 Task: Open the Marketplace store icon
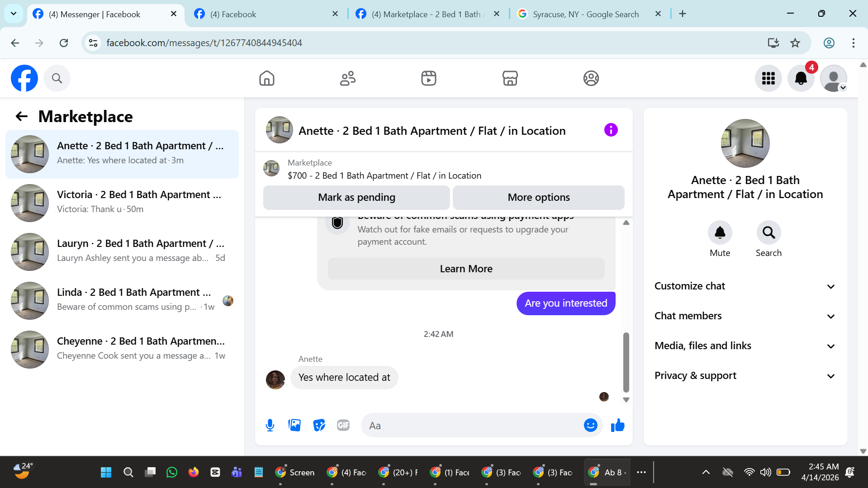[510, 78]
